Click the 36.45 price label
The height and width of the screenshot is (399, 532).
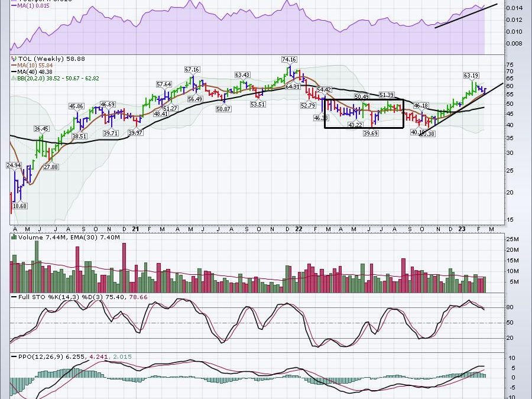point(41,129)
